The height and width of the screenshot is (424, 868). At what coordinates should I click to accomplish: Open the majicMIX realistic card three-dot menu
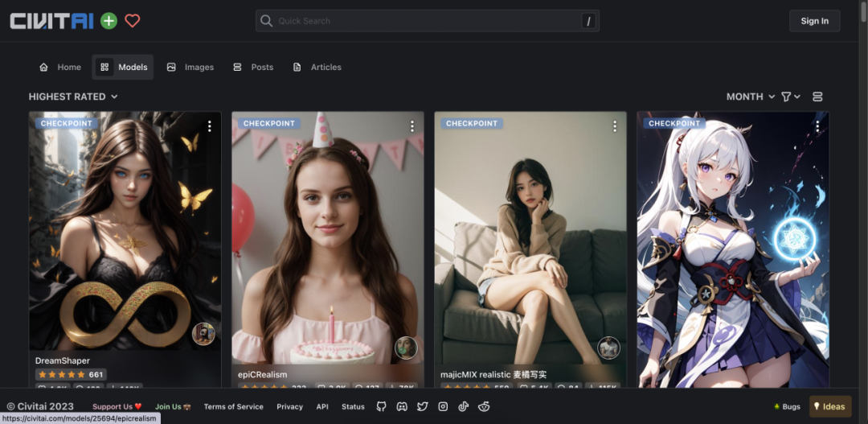(x=615, y=126)
